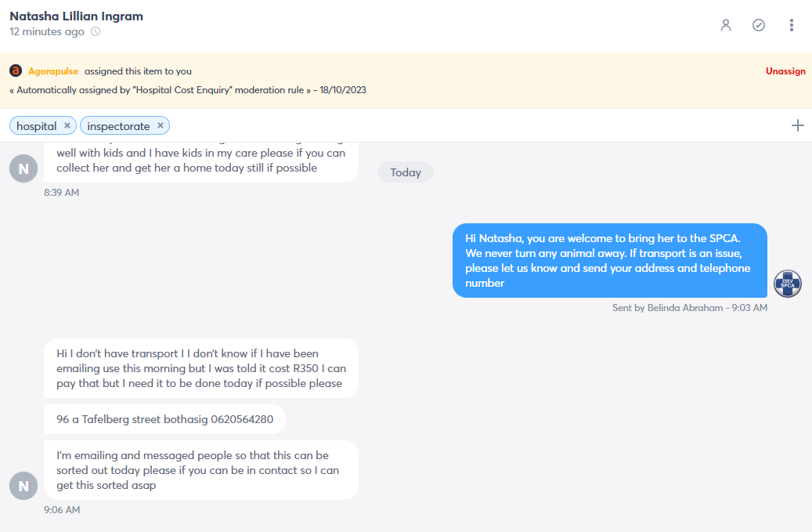Click the Agorapulse name in banner

point(53,71)
